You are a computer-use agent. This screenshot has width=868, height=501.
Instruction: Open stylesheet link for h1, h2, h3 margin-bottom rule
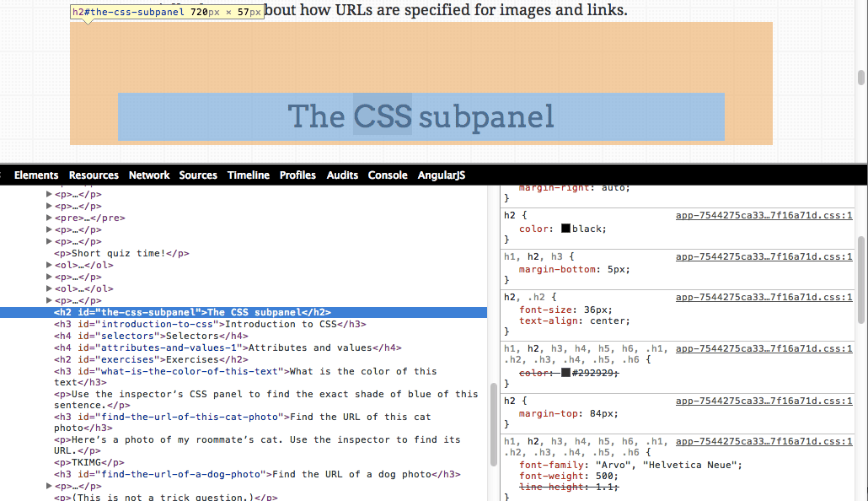point(764,256)
